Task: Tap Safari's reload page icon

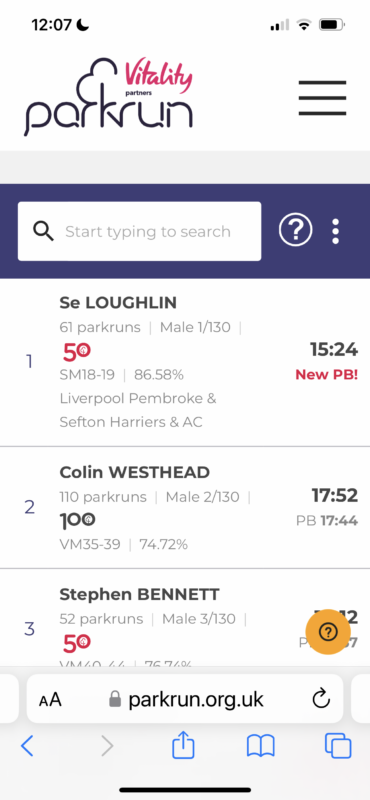Action: coord(321,699)
